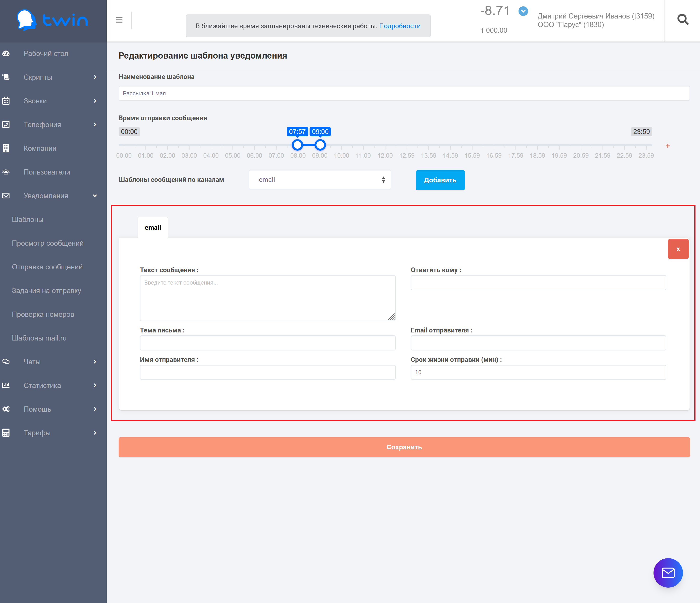The image size is (700, 603).
Task: Click the Email отправителя input field
Action: pyautogui.click(x=538, y=343)
